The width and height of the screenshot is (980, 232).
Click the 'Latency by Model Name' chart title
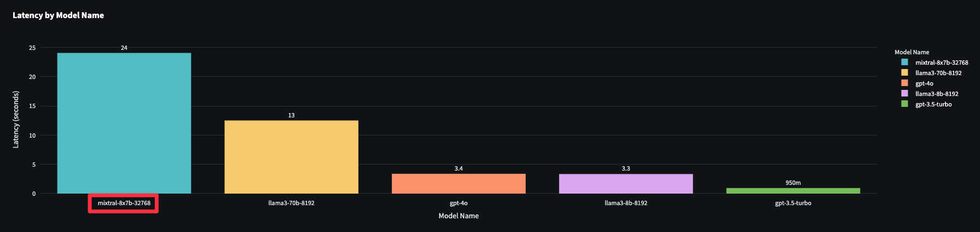click(58, 15)
